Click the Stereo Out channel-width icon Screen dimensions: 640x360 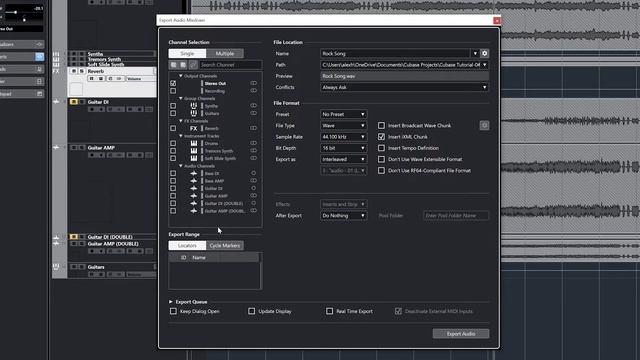click(253, 83)
